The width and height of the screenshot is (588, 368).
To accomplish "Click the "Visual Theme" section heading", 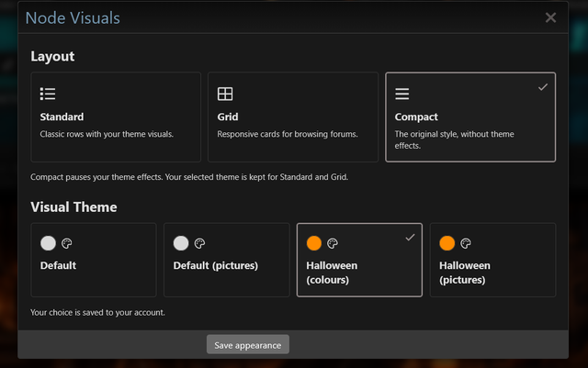I will pyautogui.click(x=73, y=207).
